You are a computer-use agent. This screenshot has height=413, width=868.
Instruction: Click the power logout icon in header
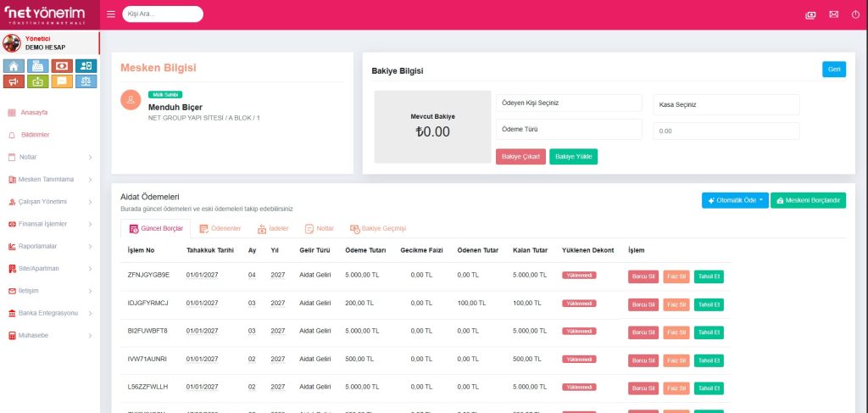click(854, 14)
